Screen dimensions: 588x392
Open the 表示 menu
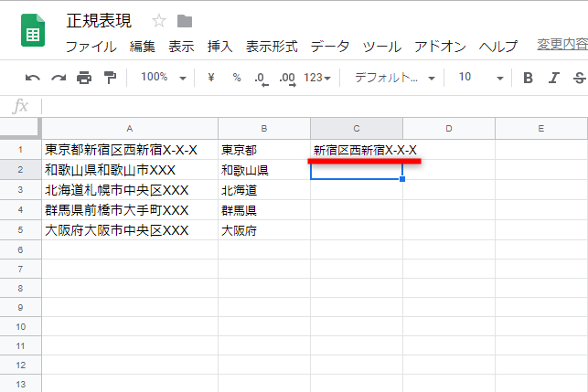pos(181,47)
